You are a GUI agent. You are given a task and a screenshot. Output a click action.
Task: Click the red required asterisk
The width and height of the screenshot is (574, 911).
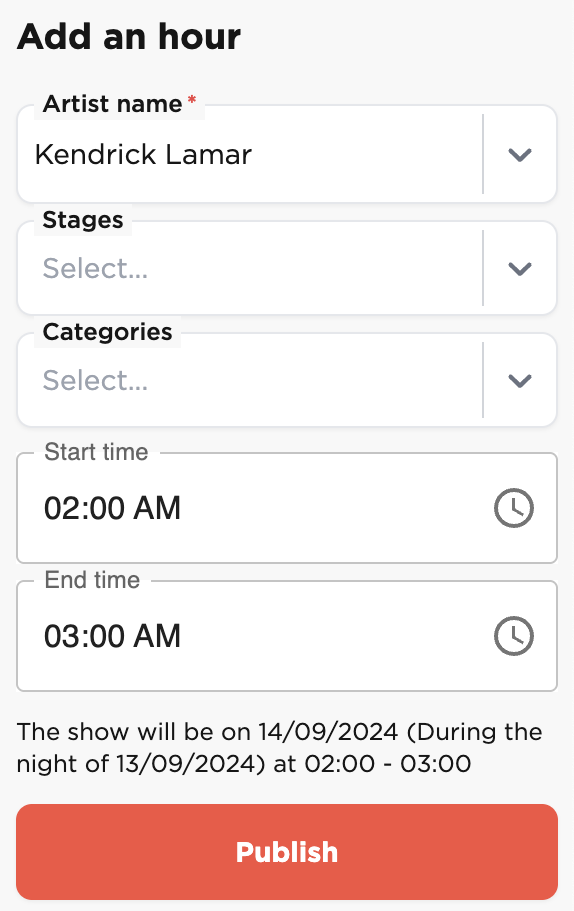192,100
